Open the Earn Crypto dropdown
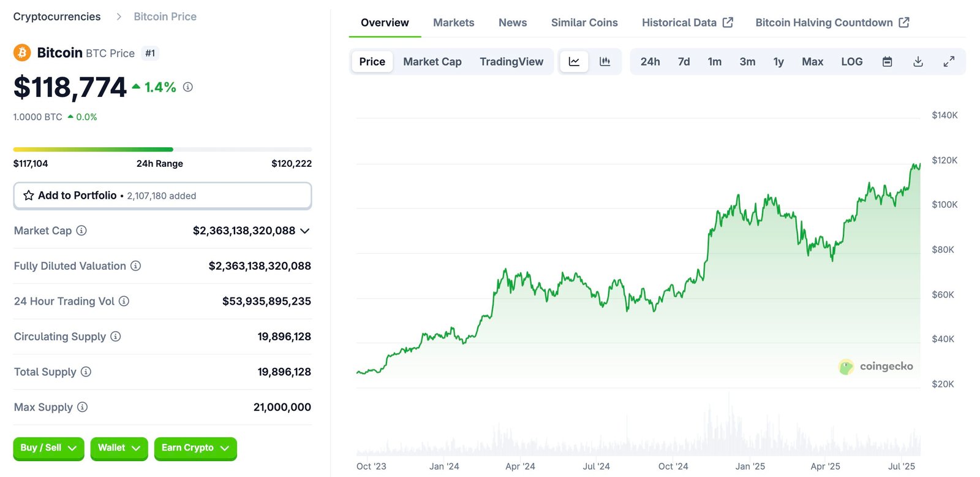 195,448
